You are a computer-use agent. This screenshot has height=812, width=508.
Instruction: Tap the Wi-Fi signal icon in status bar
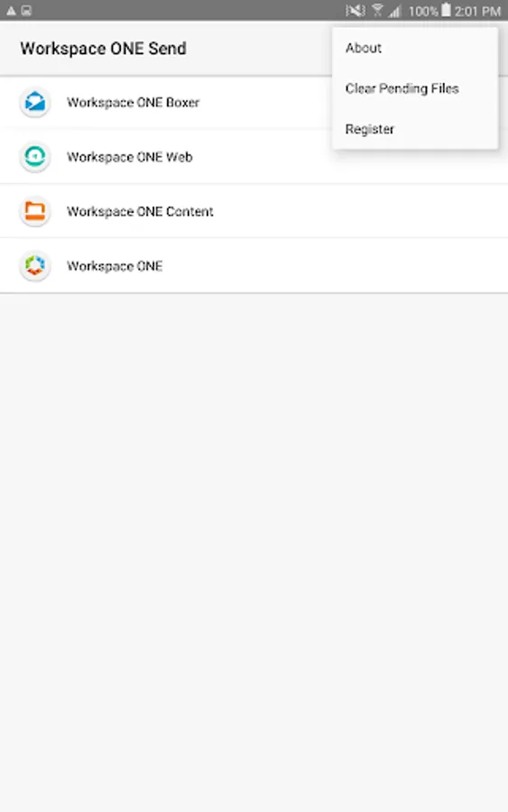click(x=377, y=10)
